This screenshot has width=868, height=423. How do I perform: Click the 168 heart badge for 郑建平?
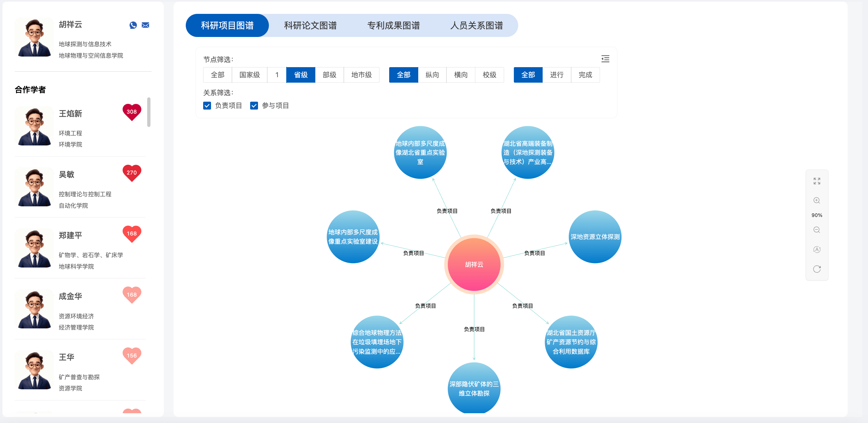132,234
